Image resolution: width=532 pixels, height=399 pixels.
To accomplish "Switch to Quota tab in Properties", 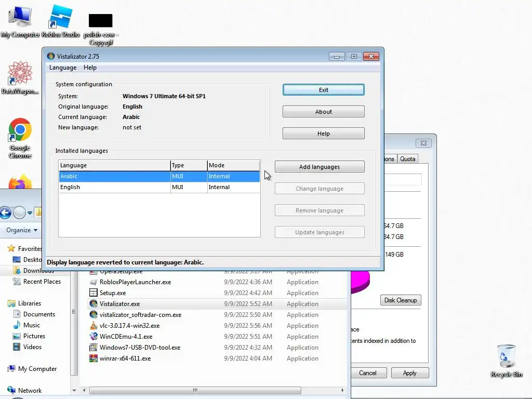I will (407, 159).
